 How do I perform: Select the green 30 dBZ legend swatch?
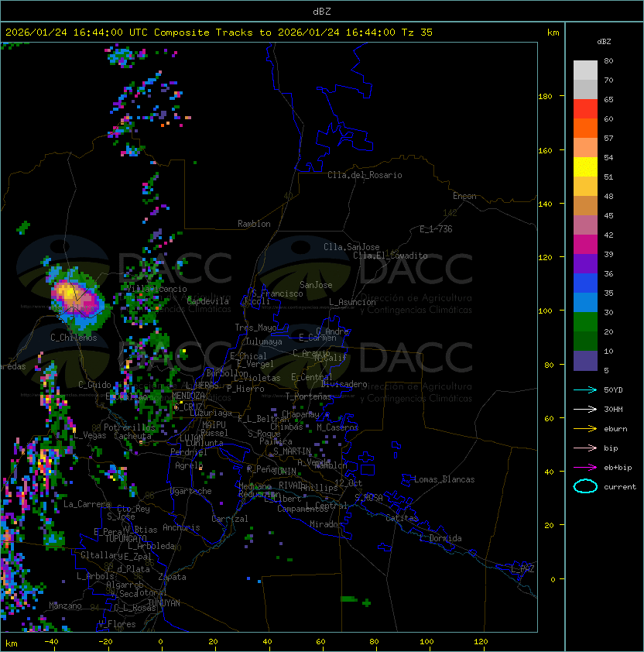pos(585,322)
